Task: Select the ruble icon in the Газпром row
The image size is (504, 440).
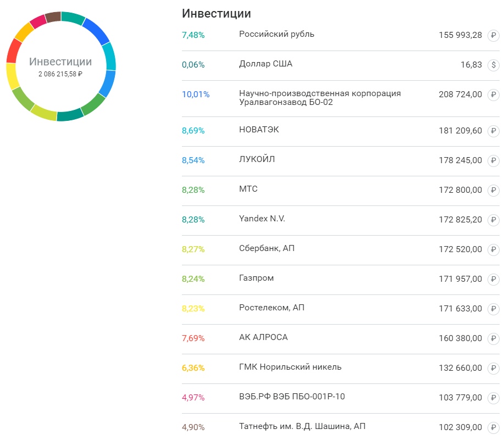Action: (x=494, y=279)
